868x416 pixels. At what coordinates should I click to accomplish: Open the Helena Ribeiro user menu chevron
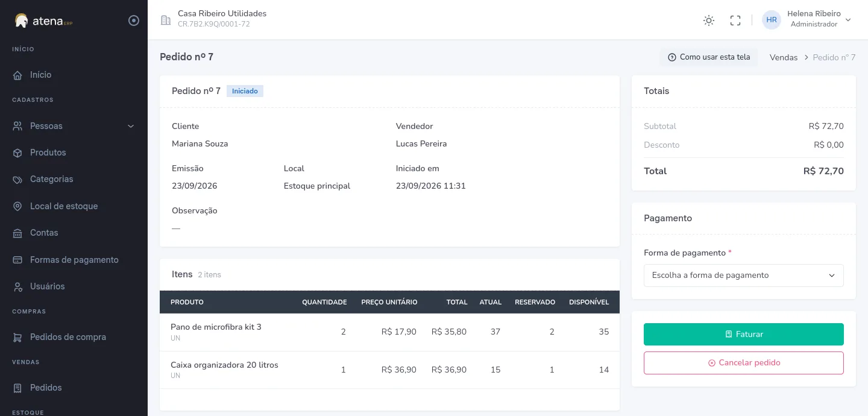coord(848,20)
